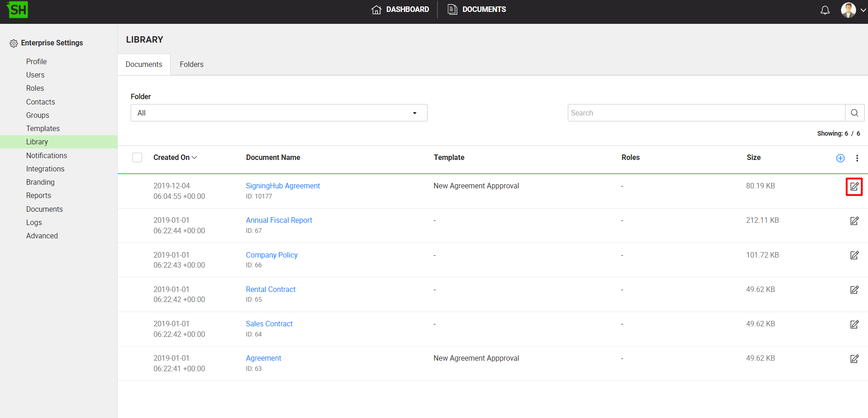
Task: Go to Dashboard in top navigation
Action: 400,10
